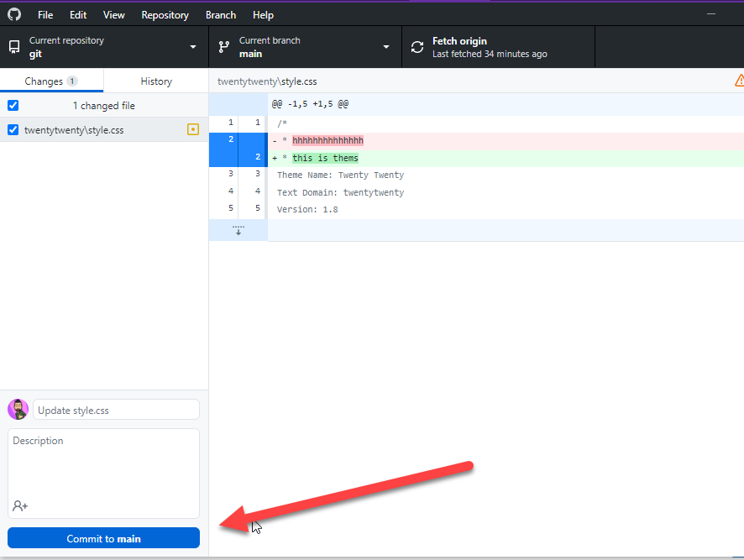Click the orange warning icon in diff header
Image resolution: width=744 pixels, height=560 pixels.
[x=739, y=81]
